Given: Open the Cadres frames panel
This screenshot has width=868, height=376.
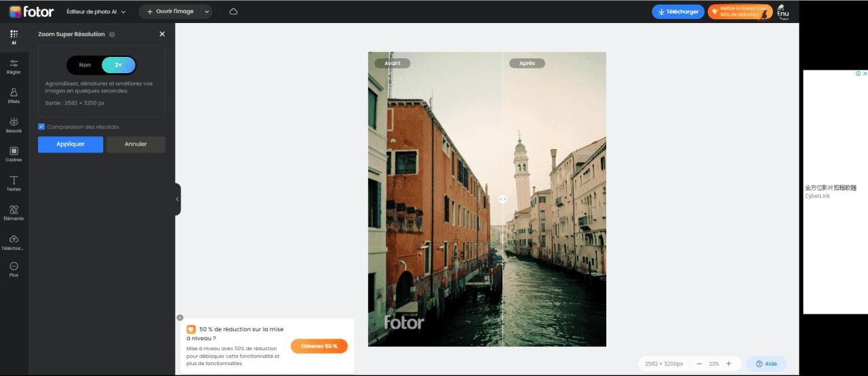Looking at the screenshot, I should tap(14, 154).
